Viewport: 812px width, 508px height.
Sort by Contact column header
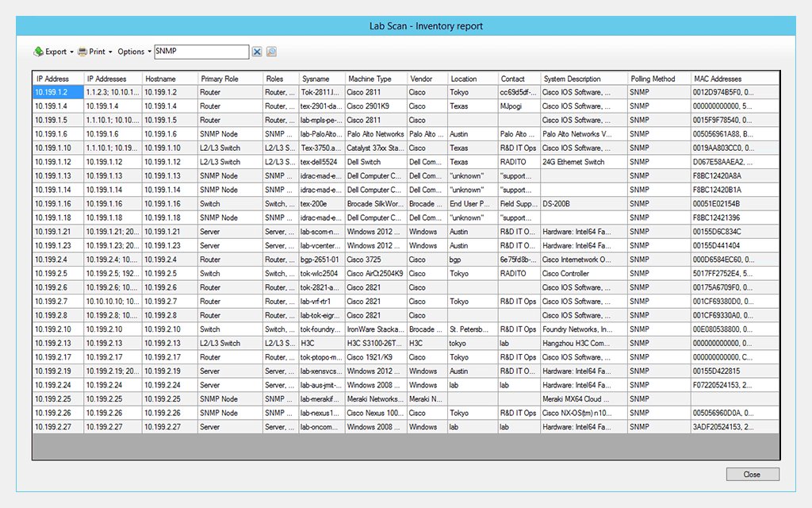519,79
